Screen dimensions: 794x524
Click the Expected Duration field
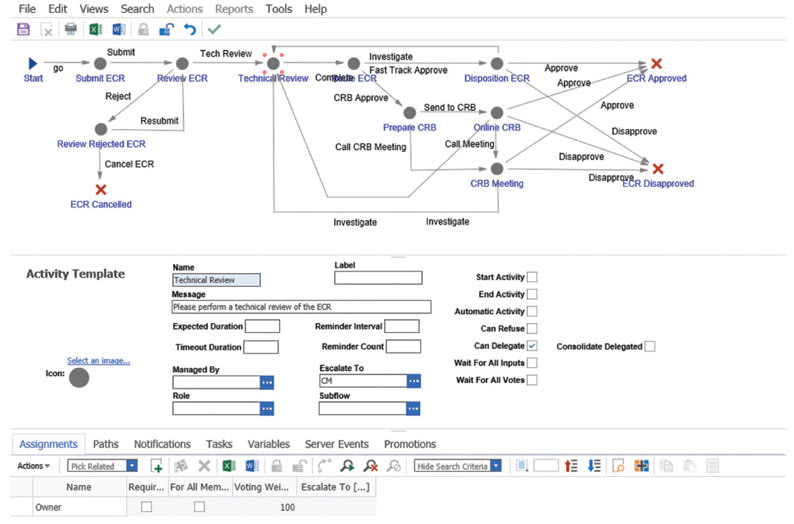pos(262,327)
